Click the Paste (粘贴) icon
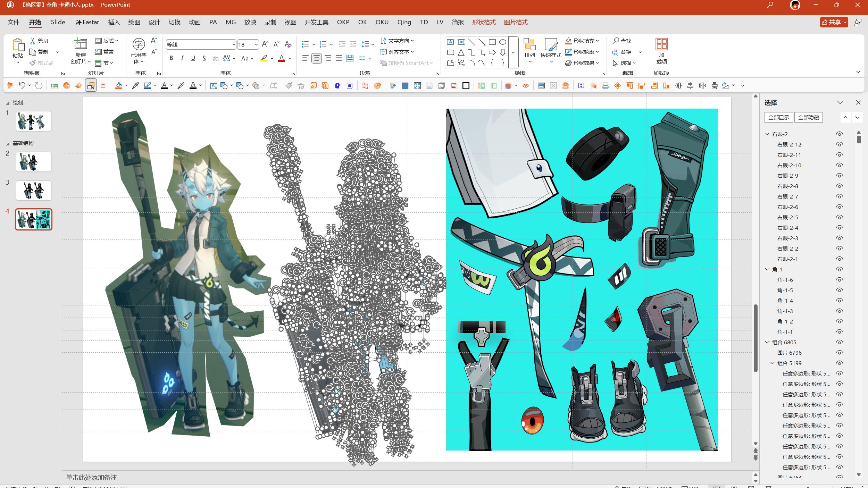 [18, 45]
